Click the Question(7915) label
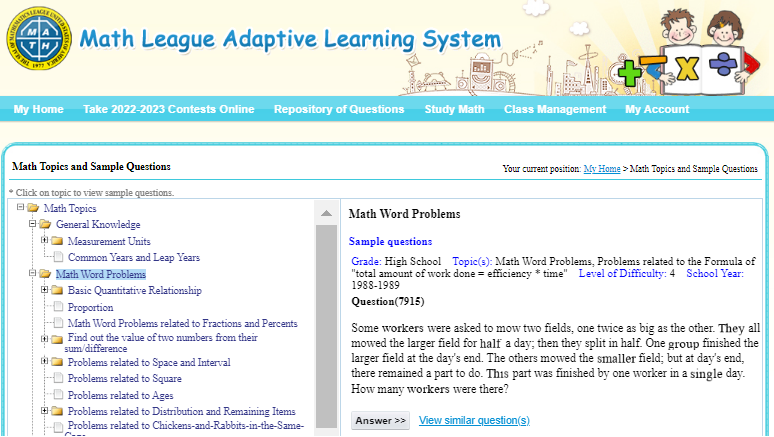The height and width of the screenshot is (437, 774). 388,301
